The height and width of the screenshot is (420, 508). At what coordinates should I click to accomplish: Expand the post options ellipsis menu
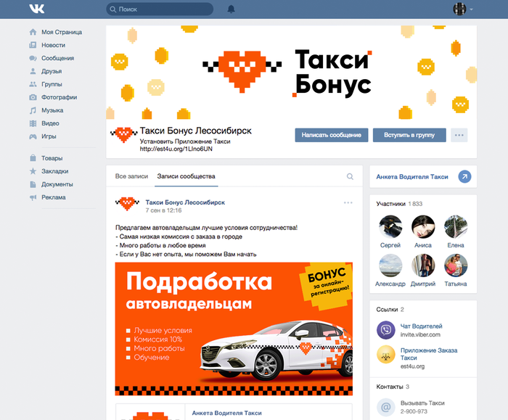(348, 202)
